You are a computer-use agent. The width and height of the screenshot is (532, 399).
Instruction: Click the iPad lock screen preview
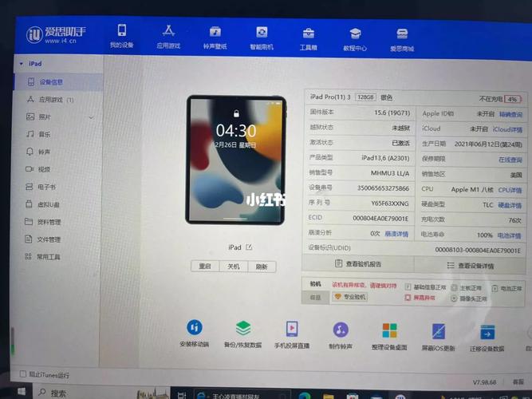pyautogui.click(x=236, y=160)
